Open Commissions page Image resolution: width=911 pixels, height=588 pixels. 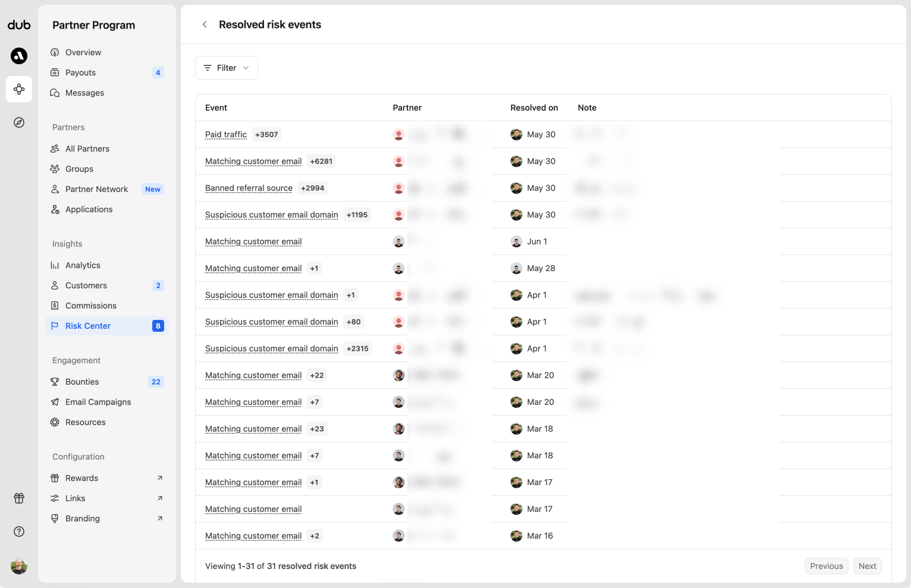point(107,306)
